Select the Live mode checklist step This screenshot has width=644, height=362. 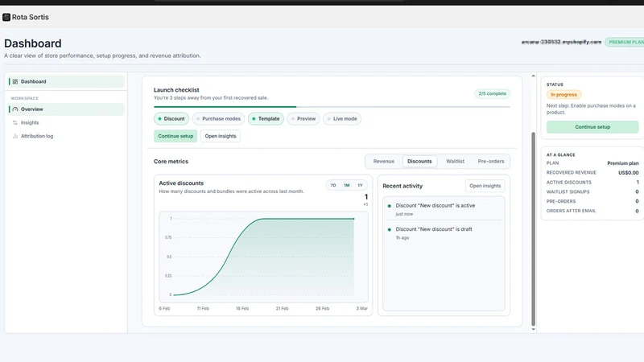click(341, 118)
